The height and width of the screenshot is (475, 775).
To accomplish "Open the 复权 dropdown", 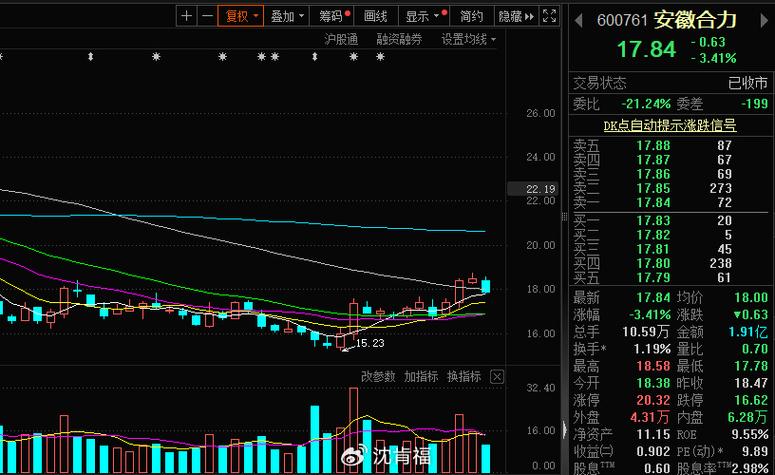I will tap(241, 16).
